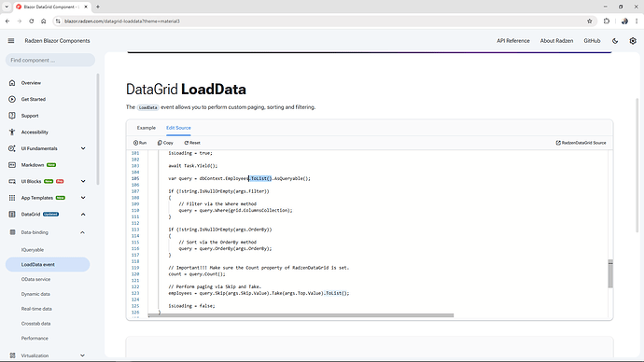The width and height of the screenshot is (644, 362).
Task: Click the Run code button
Action: pyautogui.click(x=140, y=143)
